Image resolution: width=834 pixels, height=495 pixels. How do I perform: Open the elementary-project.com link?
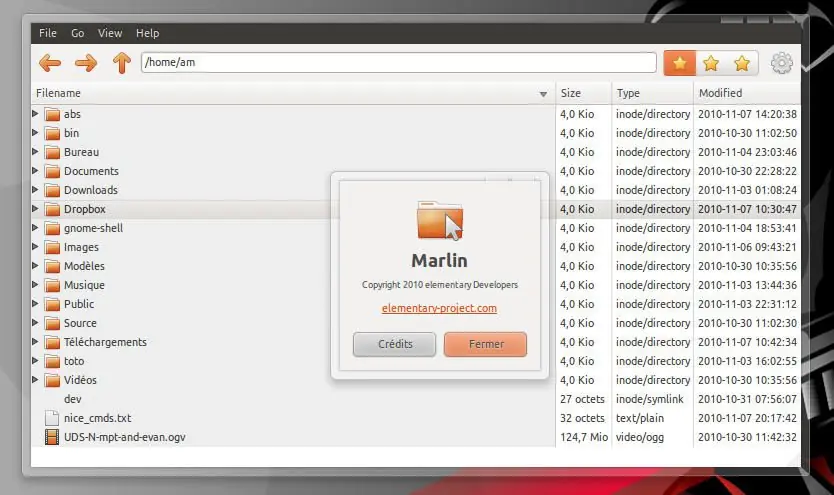click(x=439, y=308)
